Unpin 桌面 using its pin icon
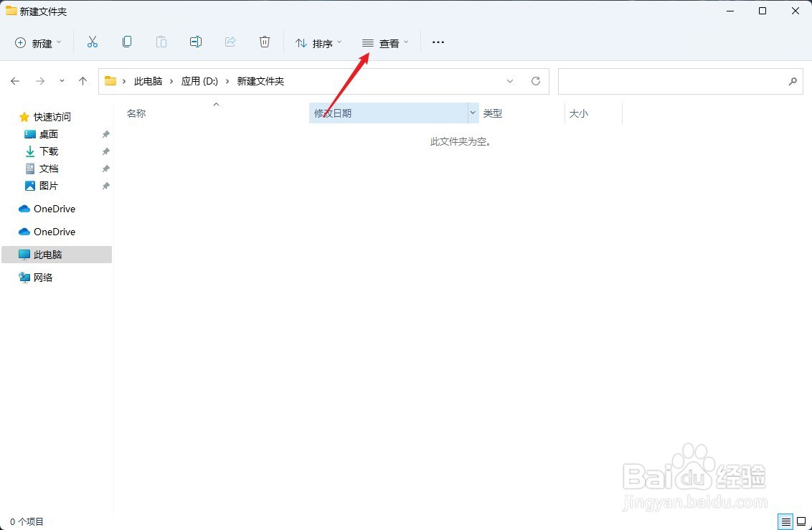This screenshot has height=530, width=812. (x=105, y=134)
